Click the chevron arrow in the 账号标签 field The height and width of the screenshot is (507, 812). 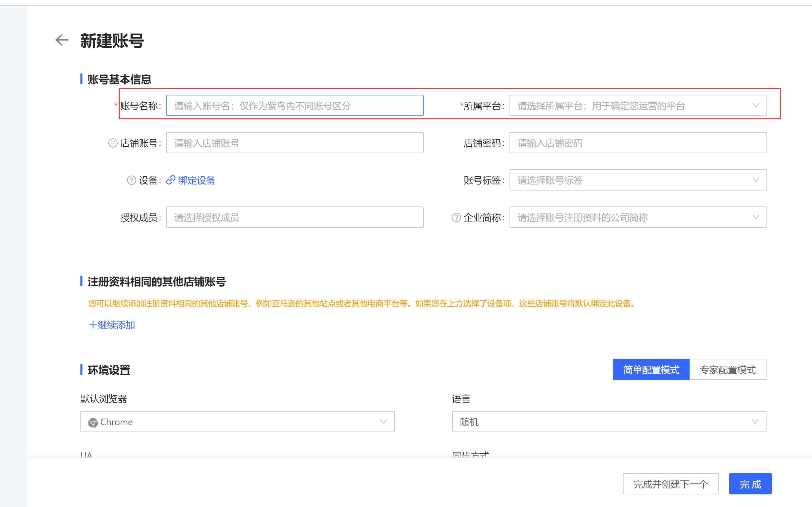click(x=755, y=180)
